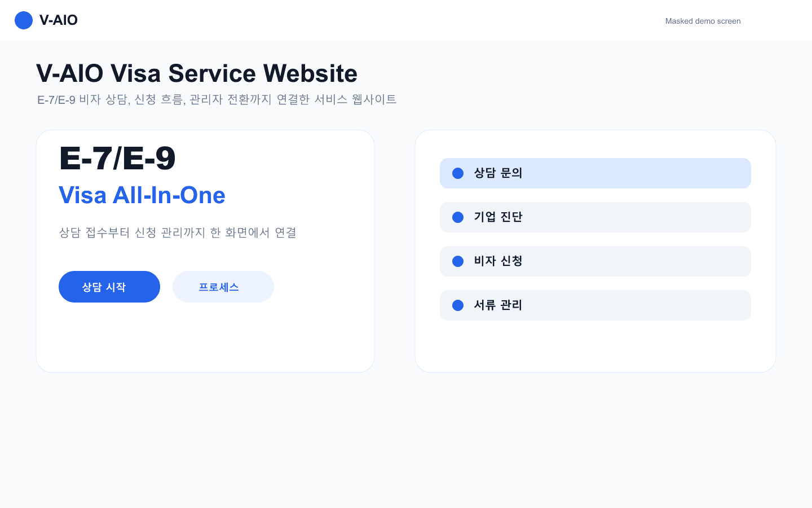Select the Visa All-In-One blue title
The image size is (812, 508).
(x=142, y=195)
